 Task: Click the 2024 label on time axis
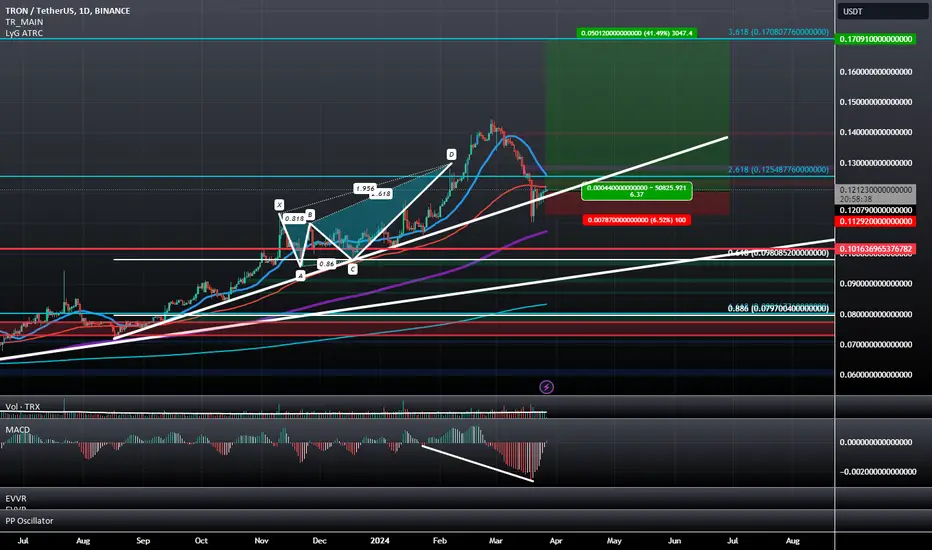point(380,540)
